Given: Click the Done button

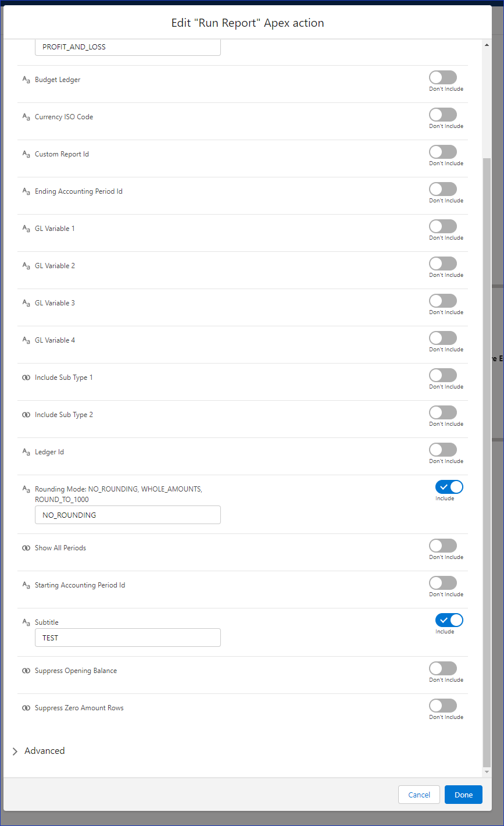Looking at the screenshot, I should pyautogui.click(x=463, y=795).
